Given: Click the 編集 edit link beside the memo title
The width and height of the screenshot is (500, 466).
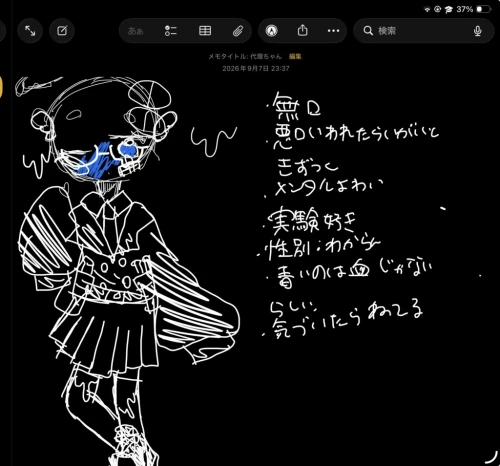Looking at the screenshot, I should 295,56.
